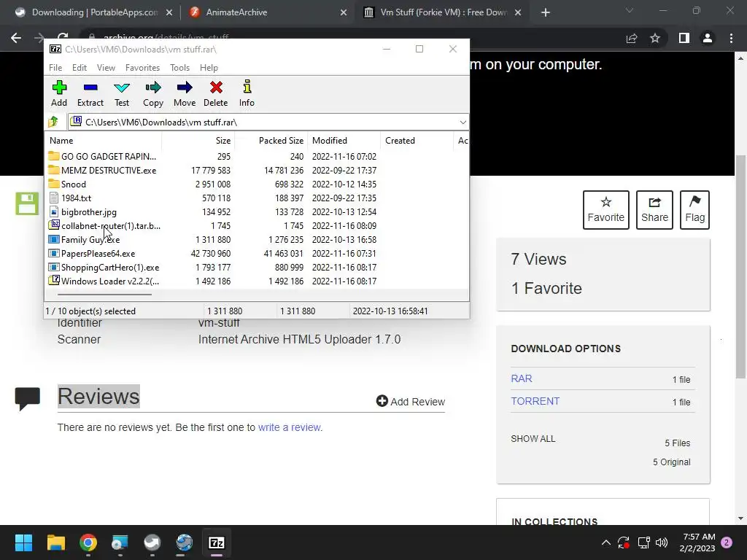Select GO GO GADGET folder icon

point(54,156)
